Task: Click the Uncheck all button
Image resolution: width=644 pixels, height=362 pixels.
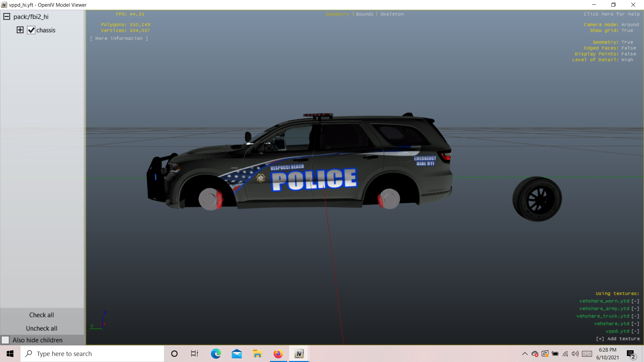Action: point(42,328)
